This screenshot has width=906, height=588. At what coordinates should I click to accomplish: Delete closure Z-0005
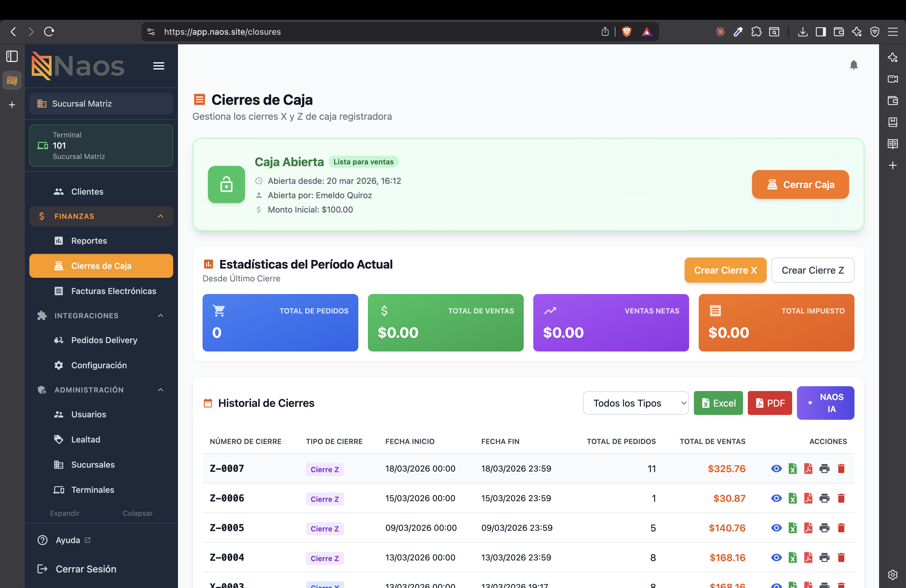(x=841, y=528)
